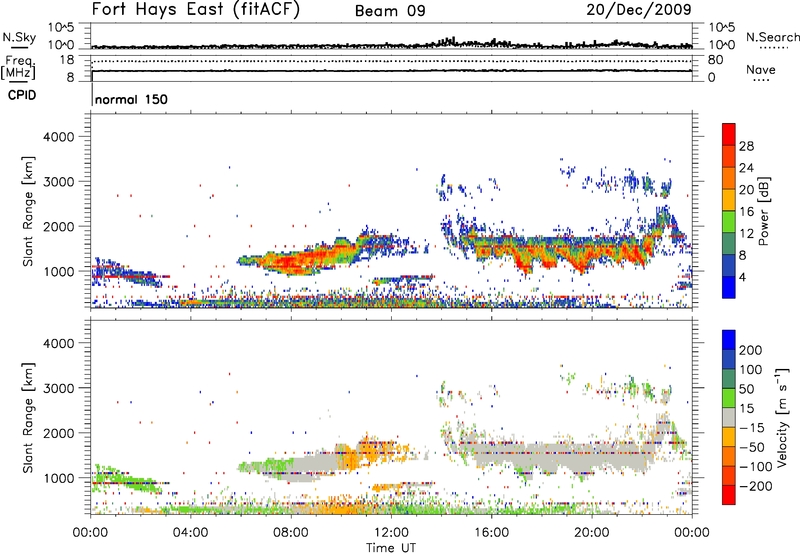This screenshot has width=800, height=554.
Task: Click the "16" value on Power colorbar
Action: (x=746, y=212)
